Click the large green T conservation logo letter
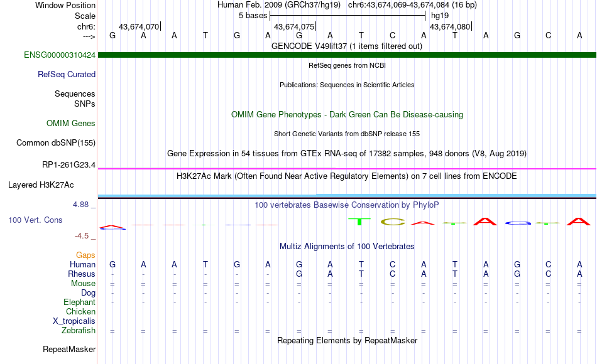597x364 pixels. tap(359, 222)
